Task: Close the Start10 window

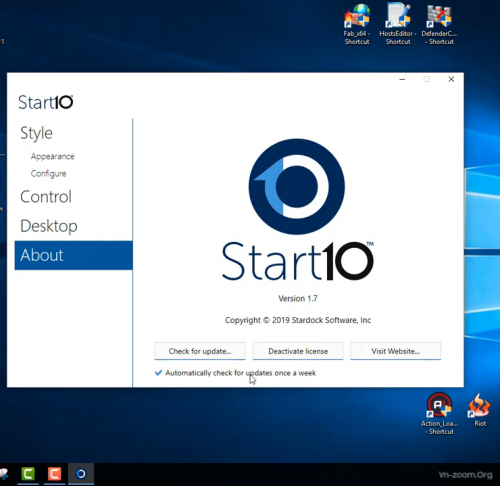Action: tap(451, 79)
